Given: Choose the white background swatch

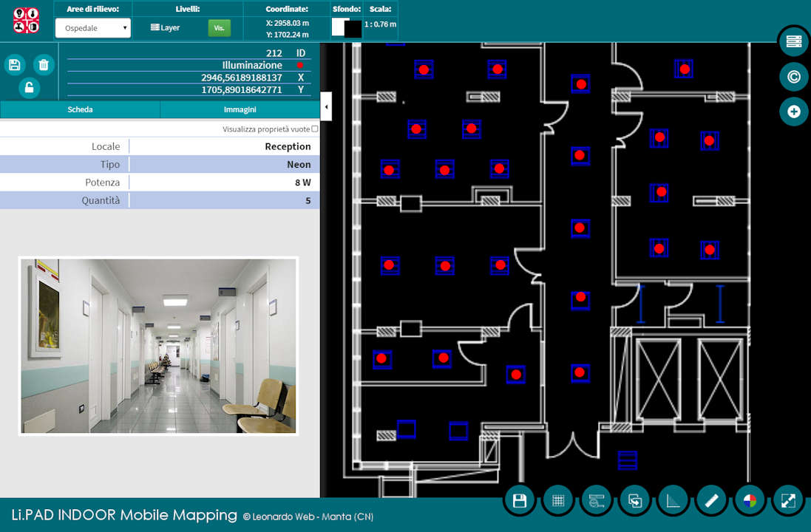Looking at the screenshot, I should coord(339,27).
